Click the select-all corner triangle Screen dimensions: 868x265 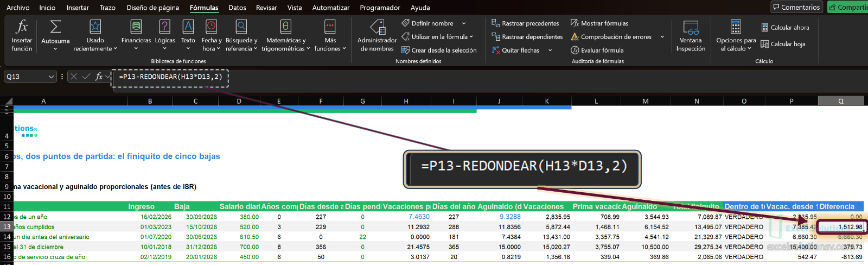click(8, 100)
